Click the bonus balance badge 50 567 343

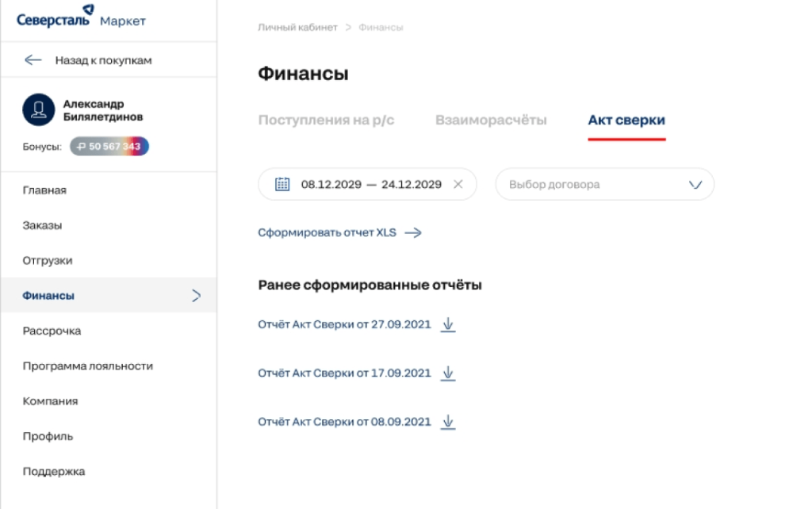(109, 147)
